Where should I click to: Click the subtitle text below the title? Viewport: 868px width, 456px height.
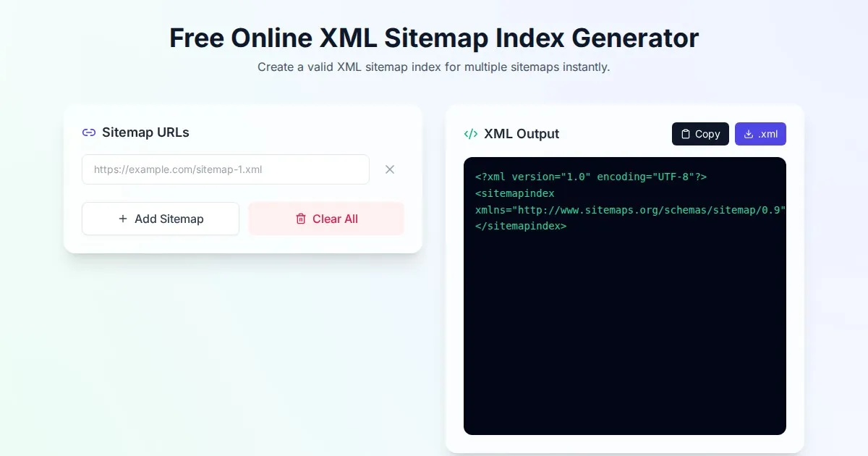[x=434, y=67]
